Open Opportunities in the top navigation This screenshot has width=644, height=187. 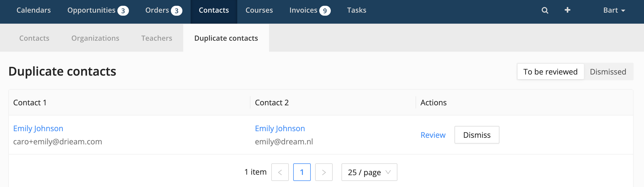98,10
